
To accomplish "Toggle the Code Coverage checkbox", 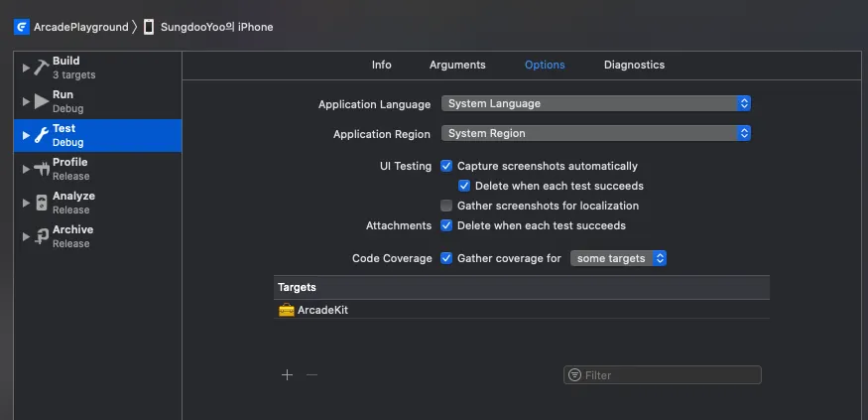I will [x=446, y=258].
